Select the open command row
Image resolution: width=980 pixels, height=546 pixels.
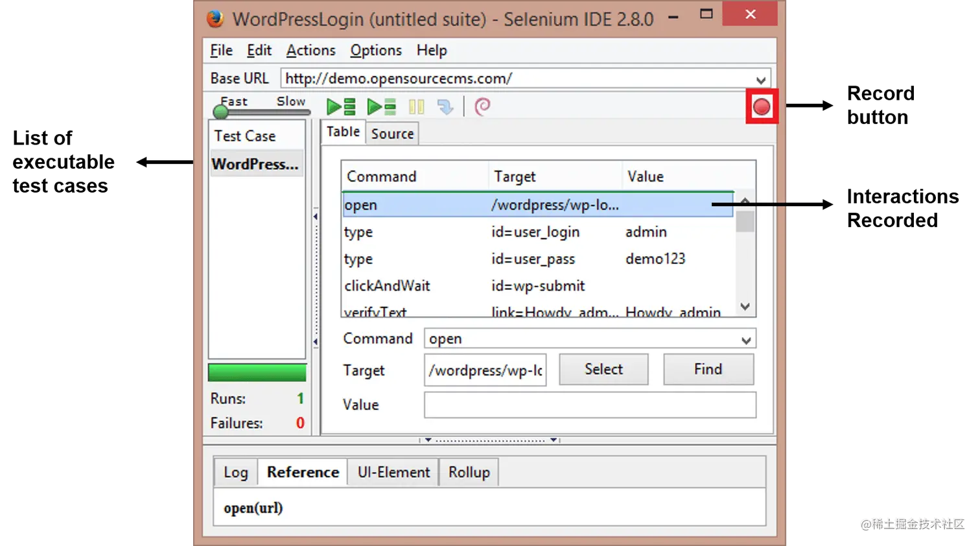[x=538, y=205]
